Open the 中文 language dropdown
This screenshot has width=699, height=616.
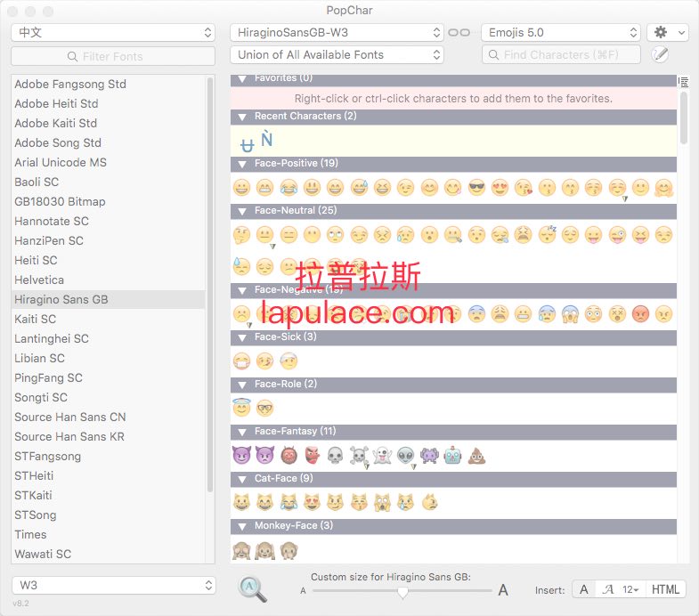coord(113,33)
